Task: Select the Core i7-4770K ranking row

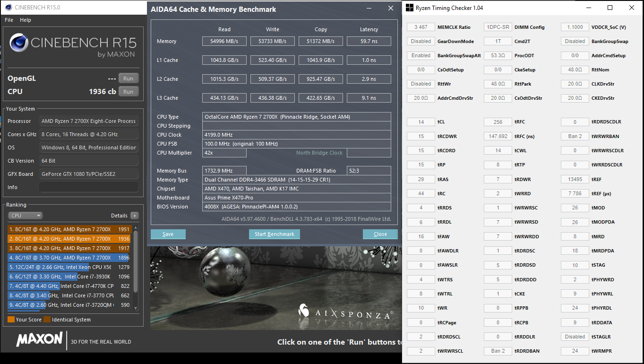Action: (69, 286)
